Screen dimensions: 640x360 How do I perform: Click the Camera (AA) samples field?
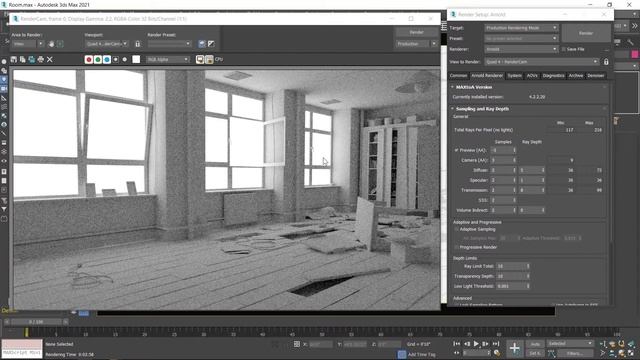(504, 160)
